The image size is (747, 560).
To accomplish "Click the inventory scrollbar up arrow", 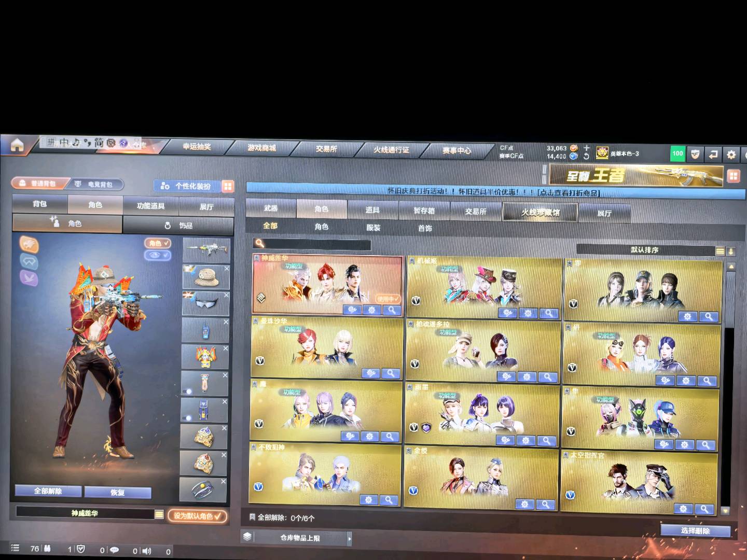I will tap(731, 267).
